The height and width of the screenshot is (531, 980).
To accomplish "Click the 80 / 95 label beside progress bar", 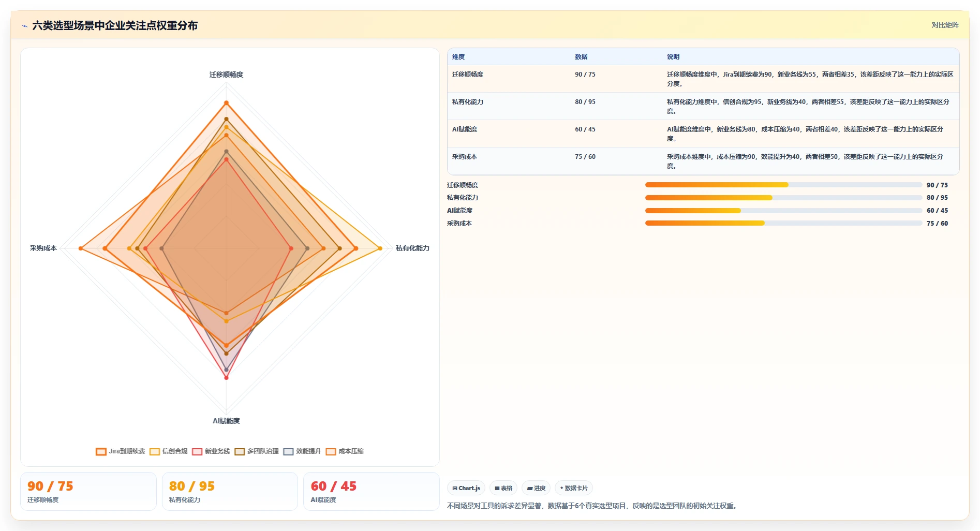I will pyautogui.click(x=937, y=198).
